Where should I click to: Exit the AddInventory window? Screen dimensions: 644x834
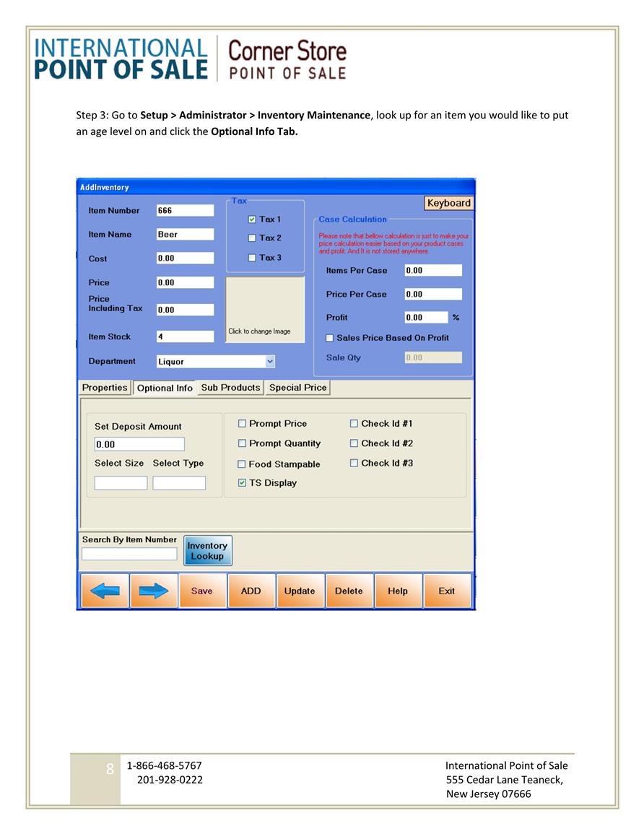[447, 591]
